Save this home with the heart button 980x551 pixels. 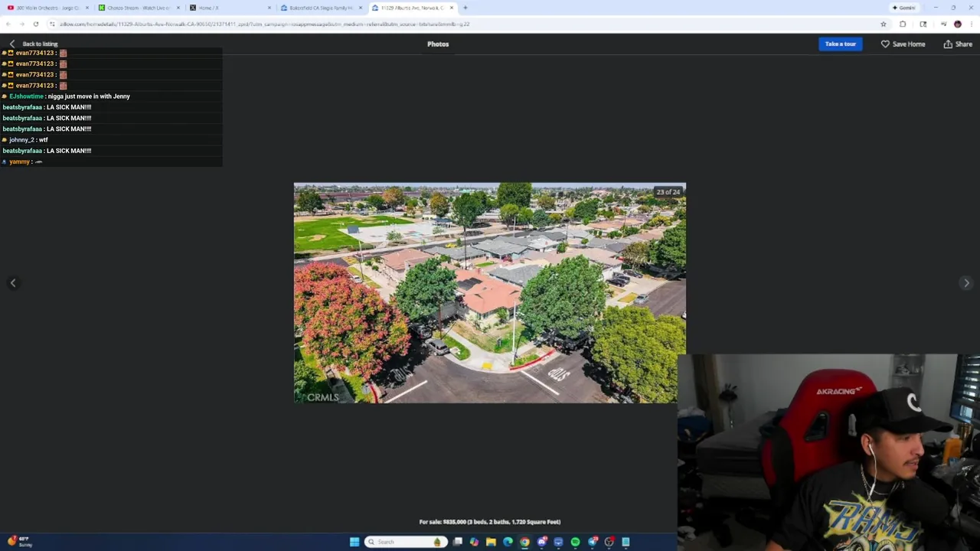pos(903,44)
